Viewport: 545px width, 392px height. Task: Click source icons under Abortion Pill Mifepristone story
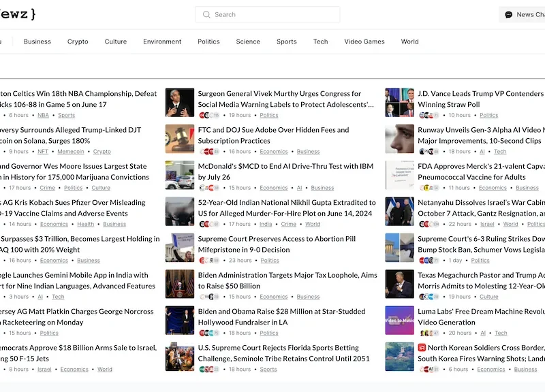209,261
